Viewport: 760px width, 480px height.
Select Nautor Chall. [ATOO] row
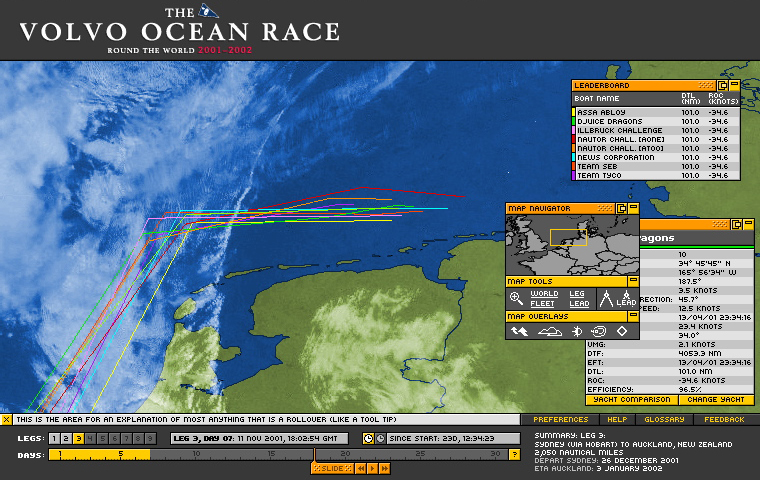(656, 148)
